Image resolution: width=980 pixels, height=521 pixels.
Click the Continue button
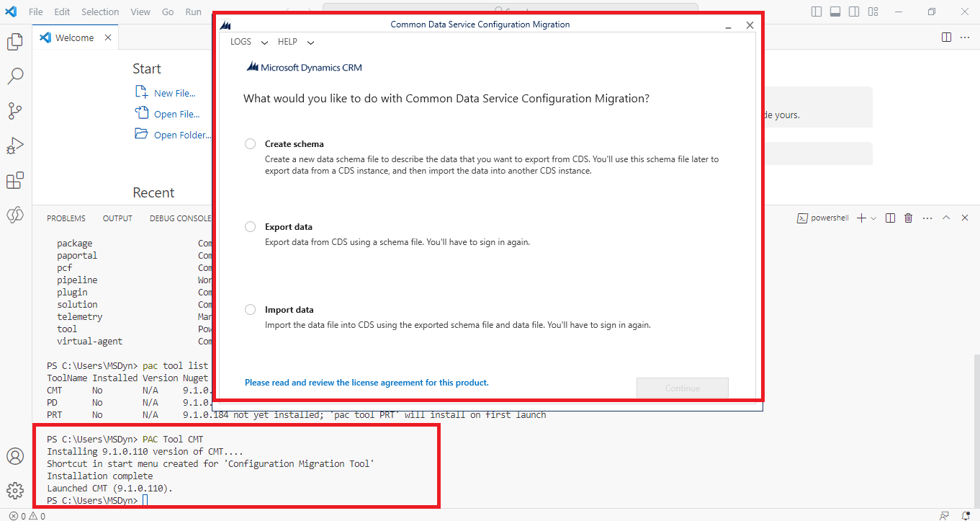coord(682,388)
